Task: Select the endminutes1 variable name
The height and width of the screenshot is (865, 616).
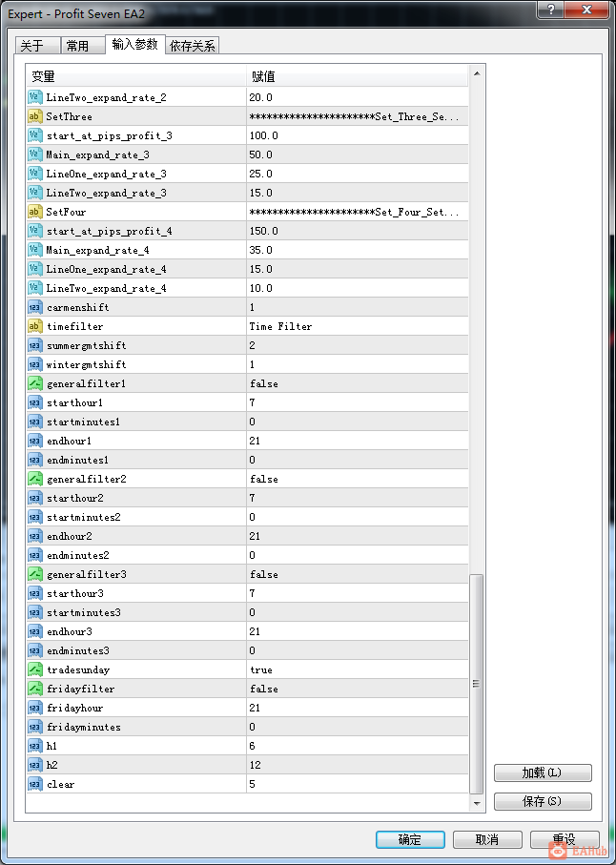Action: (78, 460)
